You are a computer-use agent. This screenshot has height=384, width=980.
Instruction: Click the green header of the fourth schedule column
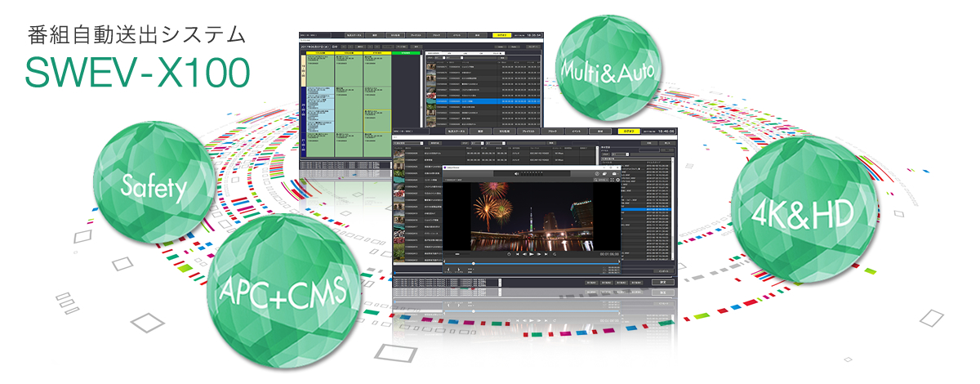(406, 55)
